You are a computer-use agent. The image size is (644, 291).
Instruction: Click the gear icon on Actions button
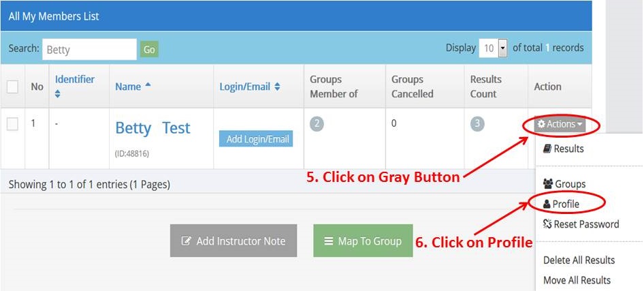[541, 124]
